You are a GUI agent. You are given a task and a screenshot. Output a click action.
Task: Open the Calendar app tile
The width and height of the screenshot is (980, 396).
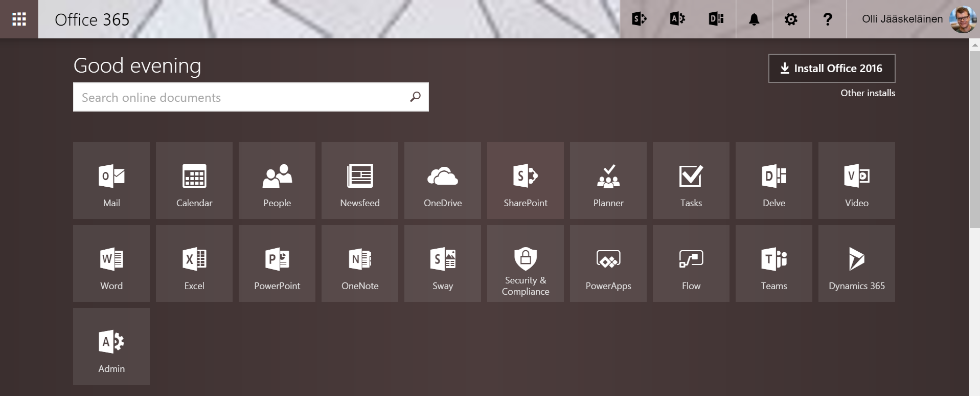pos(194,181)
